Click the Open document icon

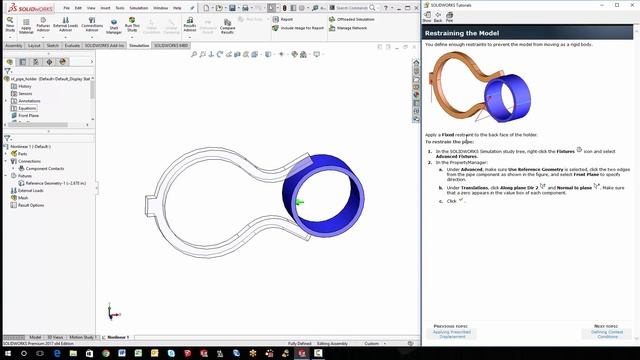tap(219, 8)
